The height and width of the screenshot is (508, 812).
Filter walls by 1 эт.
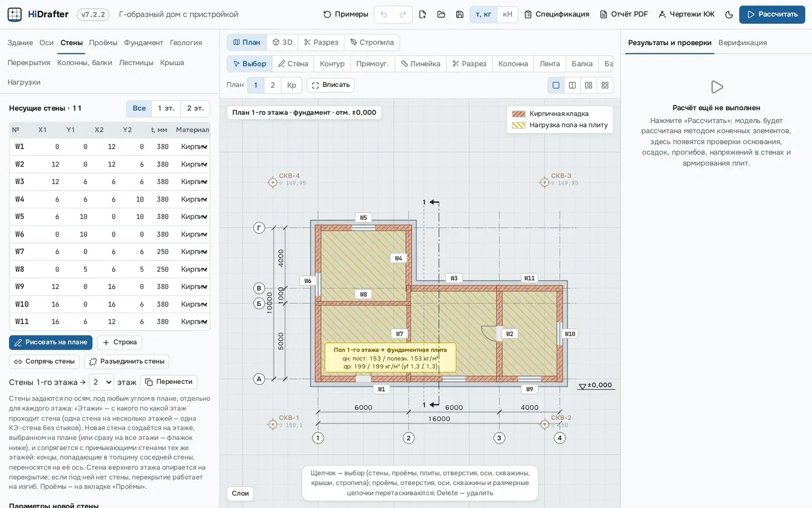coord(166,108)
